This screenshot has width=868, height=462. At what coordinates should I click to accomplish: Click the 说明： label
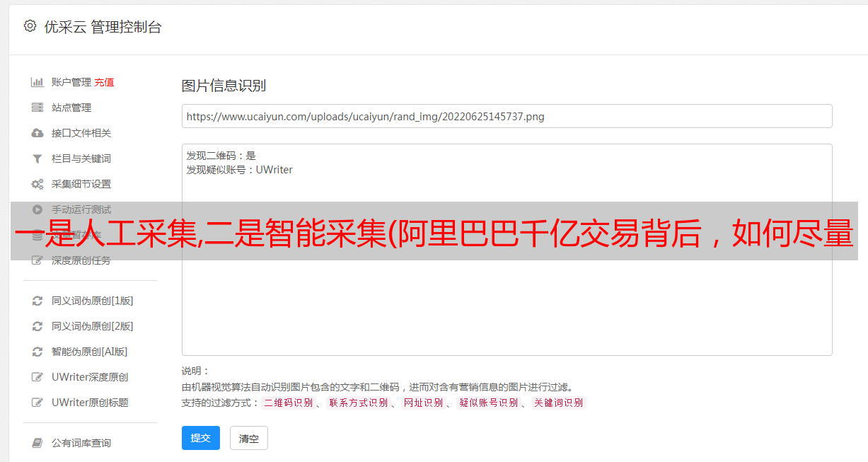[196, 371]
